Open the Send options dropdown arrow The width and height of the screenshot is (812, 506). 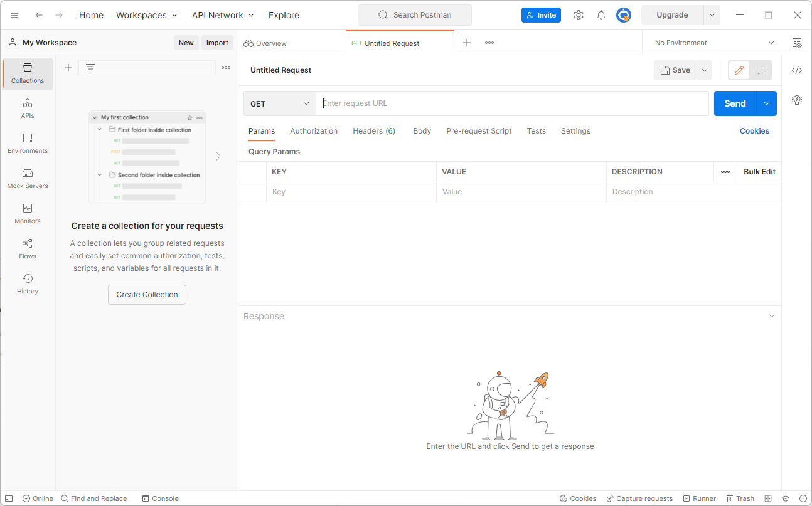[767, 103]
